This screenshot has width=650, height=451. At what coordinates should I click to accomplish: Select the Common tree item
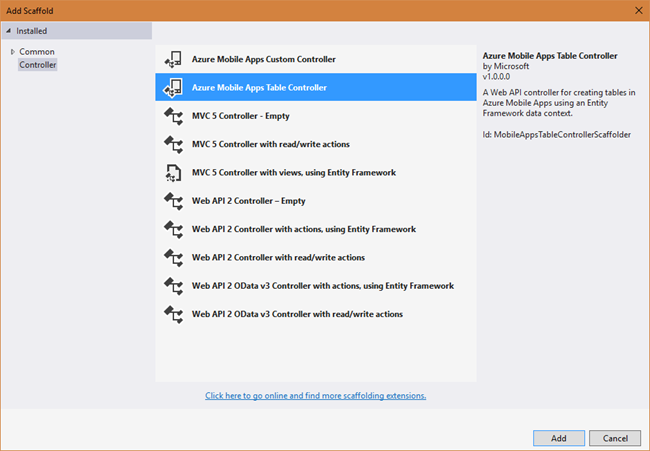click(37, 52)
